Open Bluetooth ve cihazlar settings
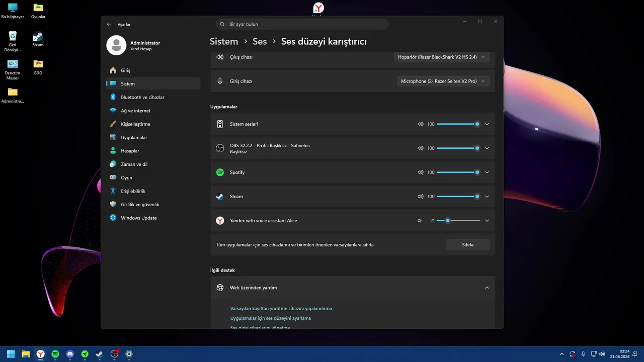Viewport: 644px width, 362px height. coord(153,97)
